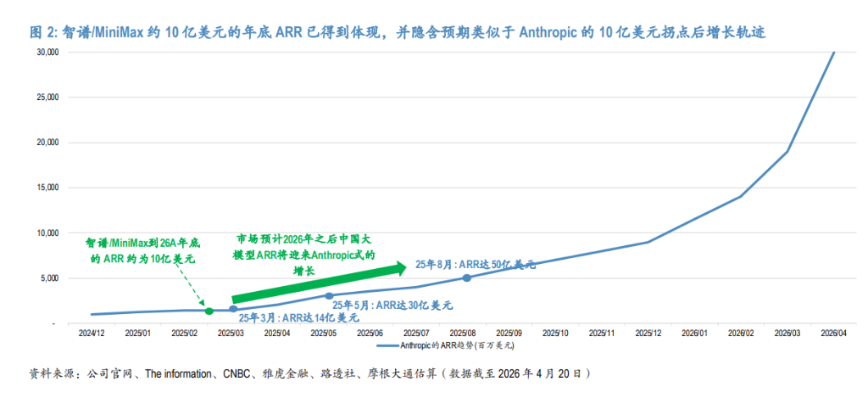The width and height of the screenshot is (868, 398).
Task: Click the '25年8月: ARR达50亿美元' annotation
Action: pos(476,265)
